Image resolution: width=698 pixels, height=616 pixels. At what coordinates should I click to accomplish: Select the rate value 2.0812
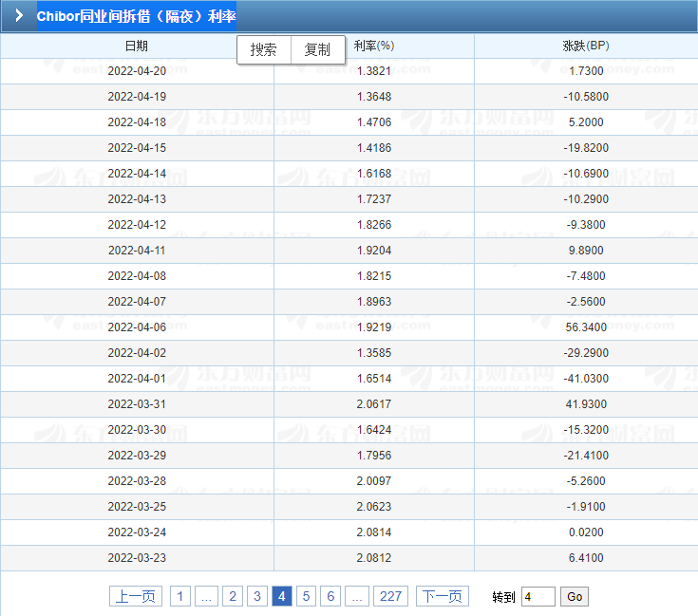coord(374,558)
